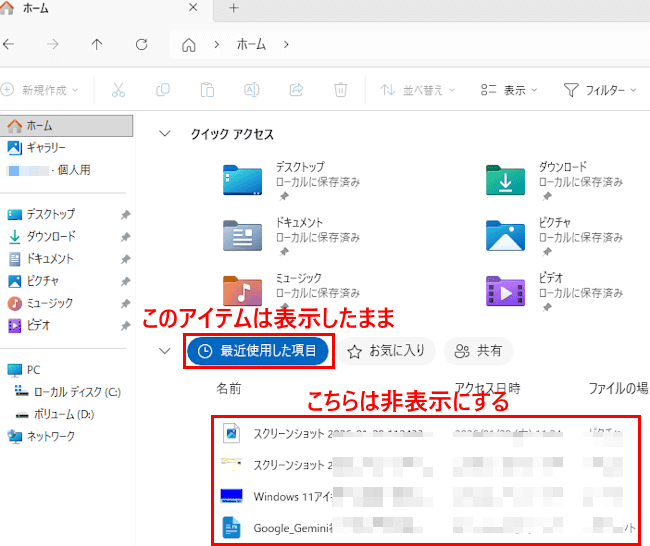Switch to the お気に入り tab
Image resolution: width=650 pixels, height=546 pixels.
386,351
